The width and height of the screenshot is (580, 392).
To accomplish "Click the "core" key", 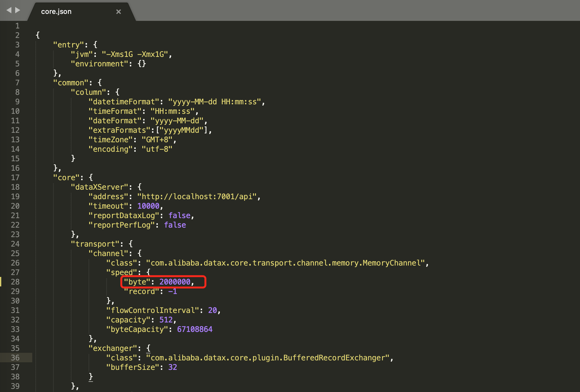I will (x=66, y=178).
